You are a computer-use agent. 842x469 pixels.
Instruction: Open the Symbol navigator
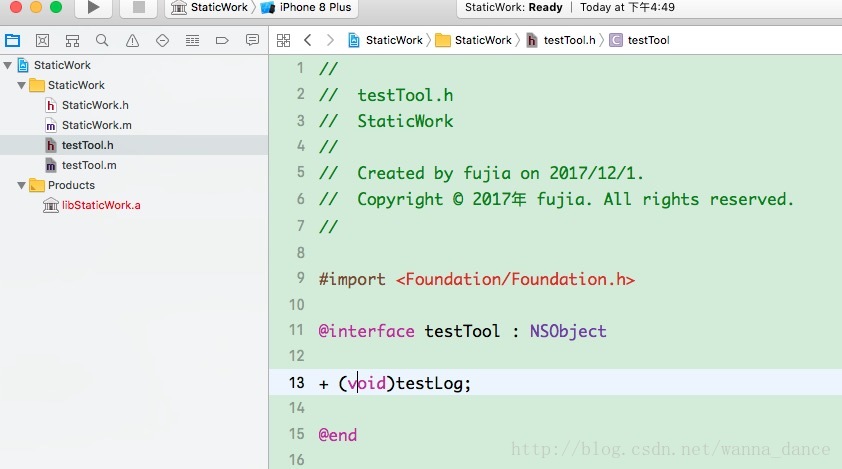click(72, 40)
